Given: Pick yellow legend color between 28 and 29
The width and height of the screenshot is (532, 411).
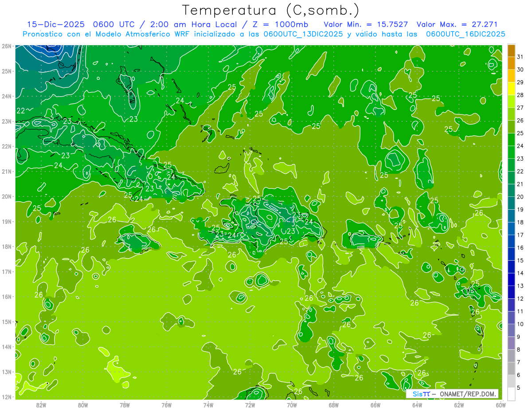Looking at the screenshot, I should click(512, 89).
